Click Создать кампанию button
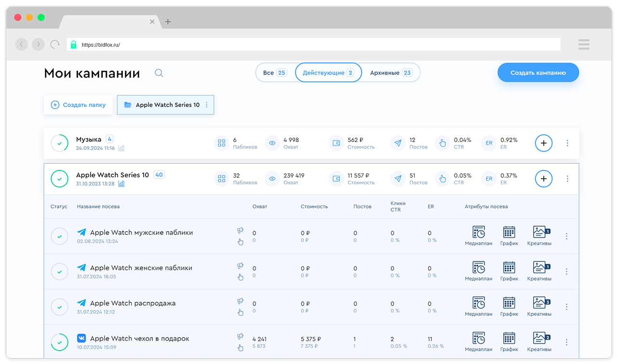Image resolution: width=617 pixels, height=364 pixels. (x=538, y=73)
